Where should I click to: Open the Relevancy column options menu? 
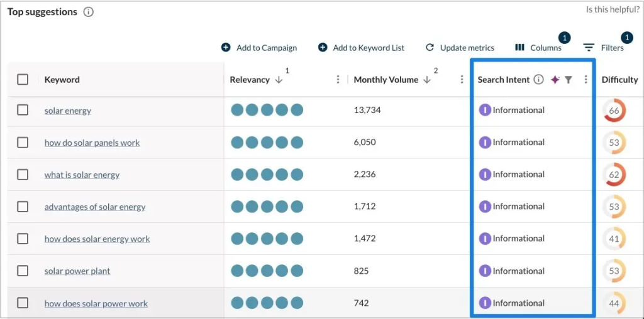coord(338,80)
